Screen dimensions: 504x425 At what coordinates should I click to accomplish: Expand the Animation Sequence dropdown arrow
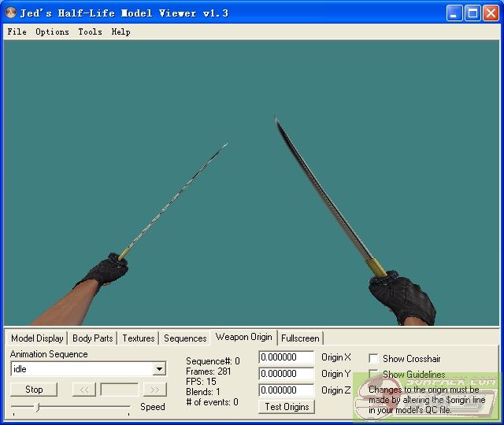159,369
